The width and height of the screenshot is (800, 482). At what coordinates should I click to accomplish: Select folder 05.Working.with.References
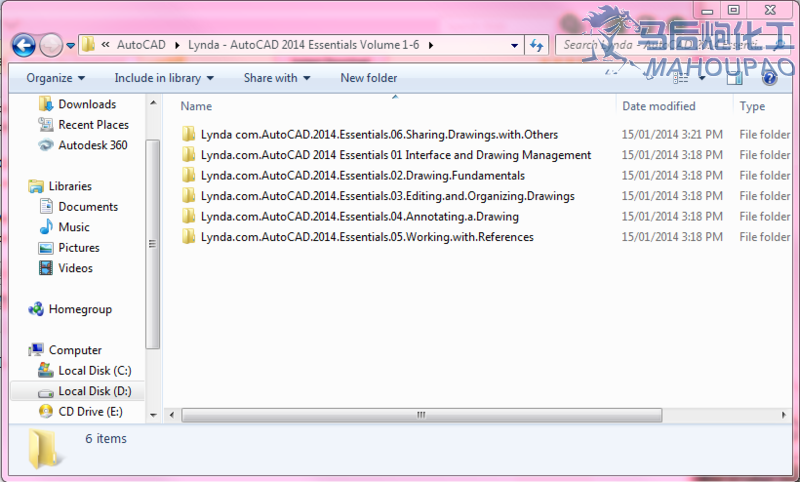coord(367,237)
